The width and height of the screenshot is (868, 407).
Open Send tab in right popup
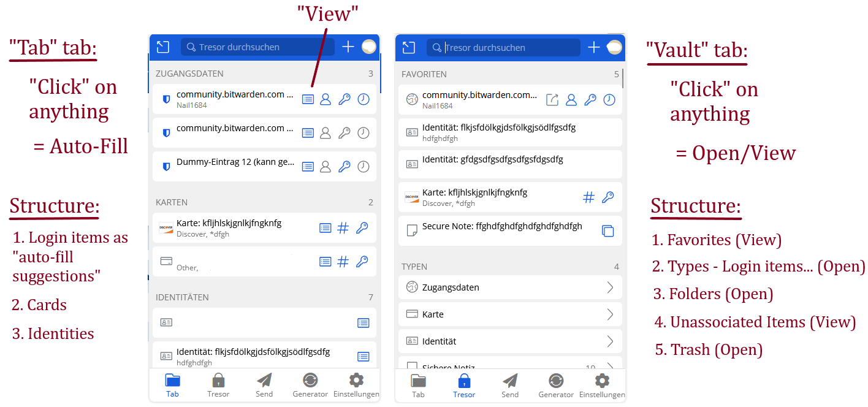click(x=510, y=386)
